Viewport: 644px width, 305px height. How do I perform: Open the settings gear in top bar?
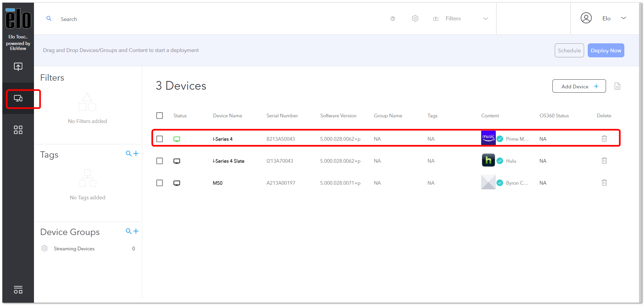415,19
